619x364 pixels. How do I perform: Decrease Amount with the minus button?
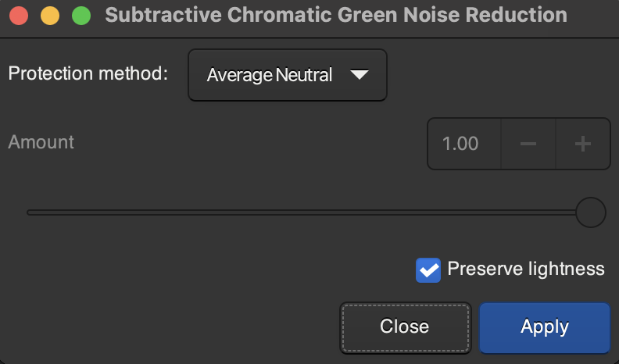[x=528, y=144]
